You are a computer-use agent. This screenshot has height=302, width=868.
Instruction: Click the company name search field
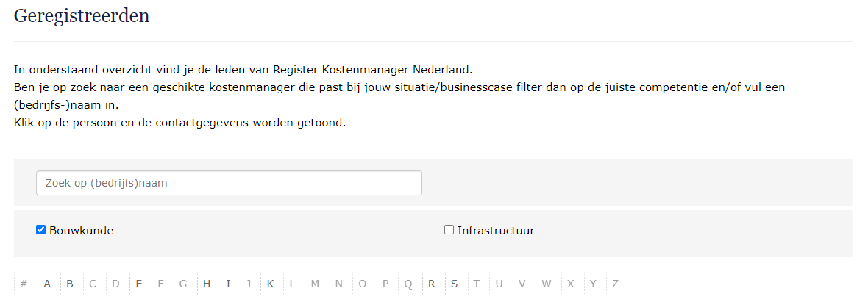[x=229, y=183]
